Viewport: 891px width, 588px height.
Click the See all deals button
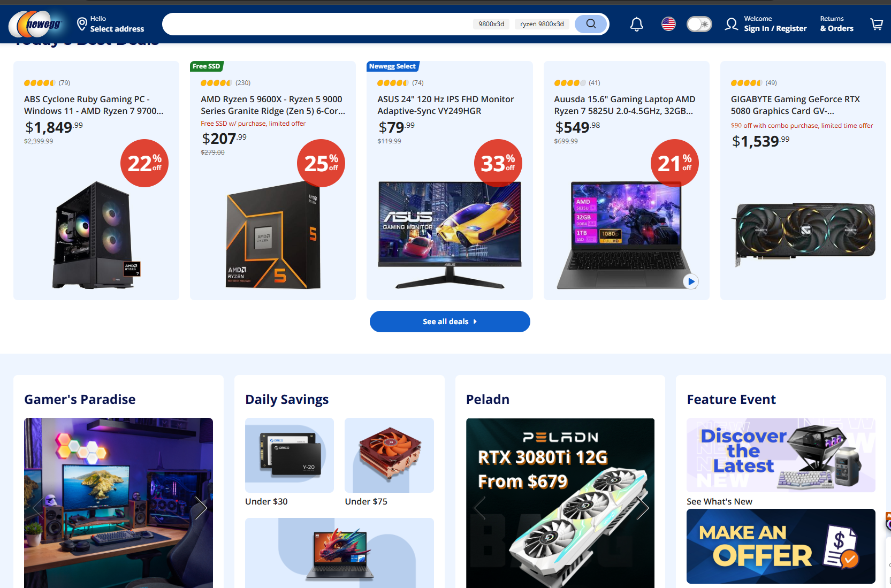point(450,322)
